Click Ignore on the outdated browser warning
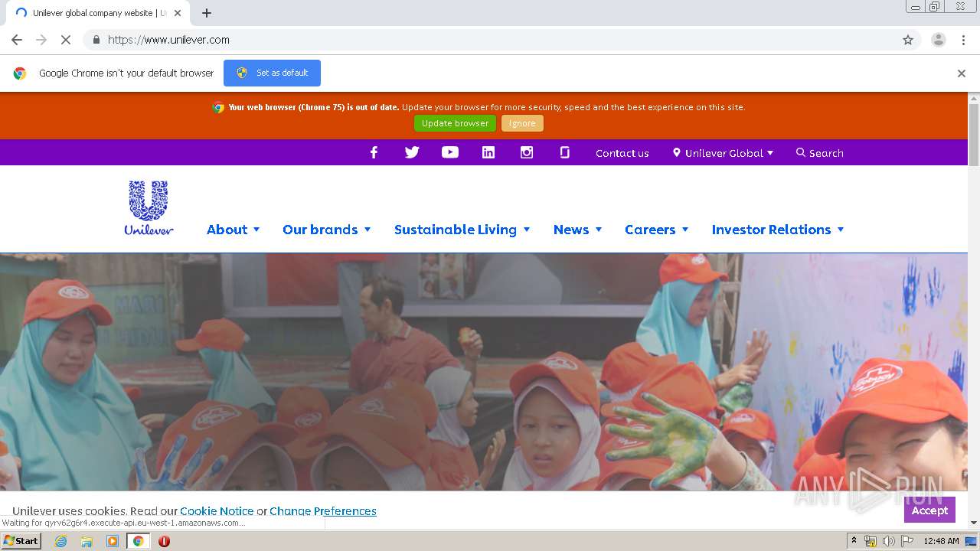Screen dimensions: 980x551 522,123
